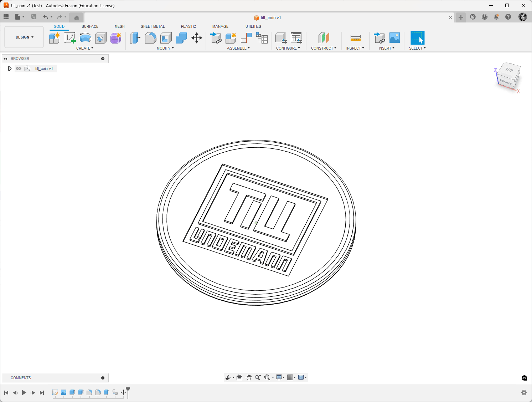Minimize Browser panel with round button
Image resolution: width=532 pixels, height=402 pixels.
point(103,58)
